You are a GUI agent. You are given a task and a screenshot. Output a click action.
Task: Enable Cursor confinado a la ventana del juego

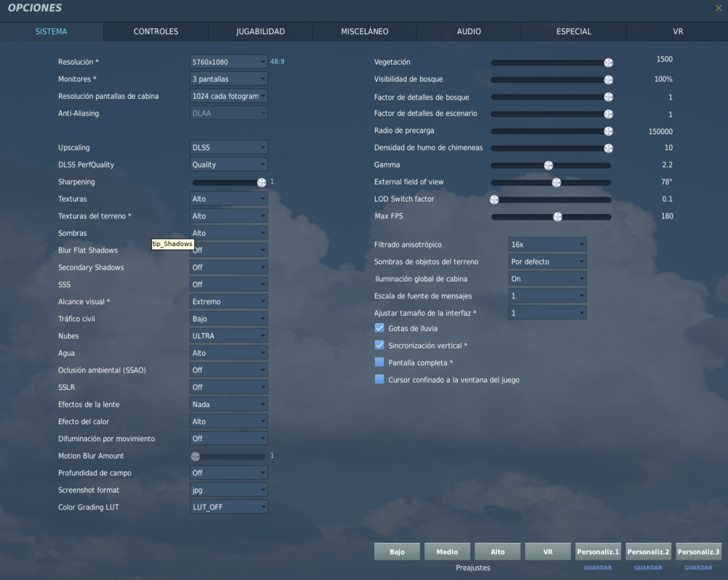[x=379, y=379]
